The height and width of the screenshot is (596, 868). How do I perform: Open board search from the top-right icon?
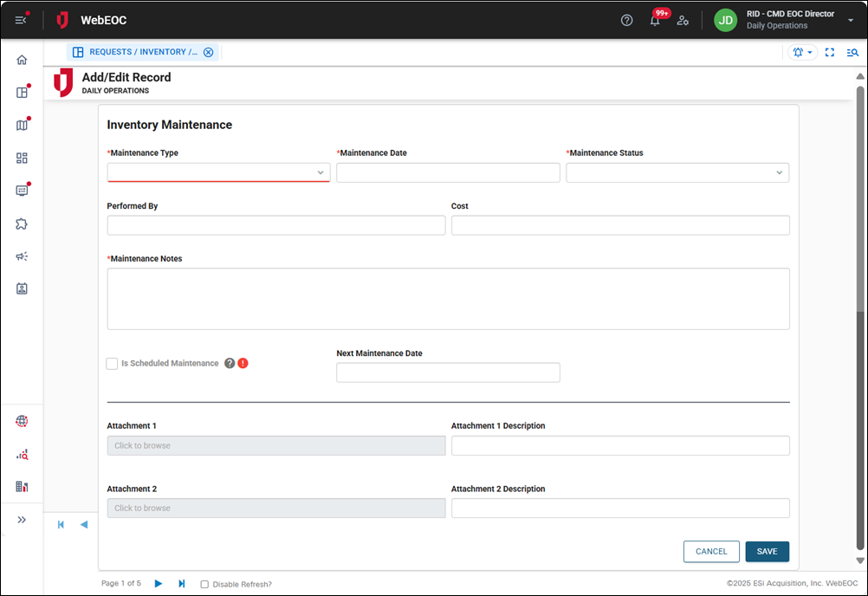click(x=852, y=52)
